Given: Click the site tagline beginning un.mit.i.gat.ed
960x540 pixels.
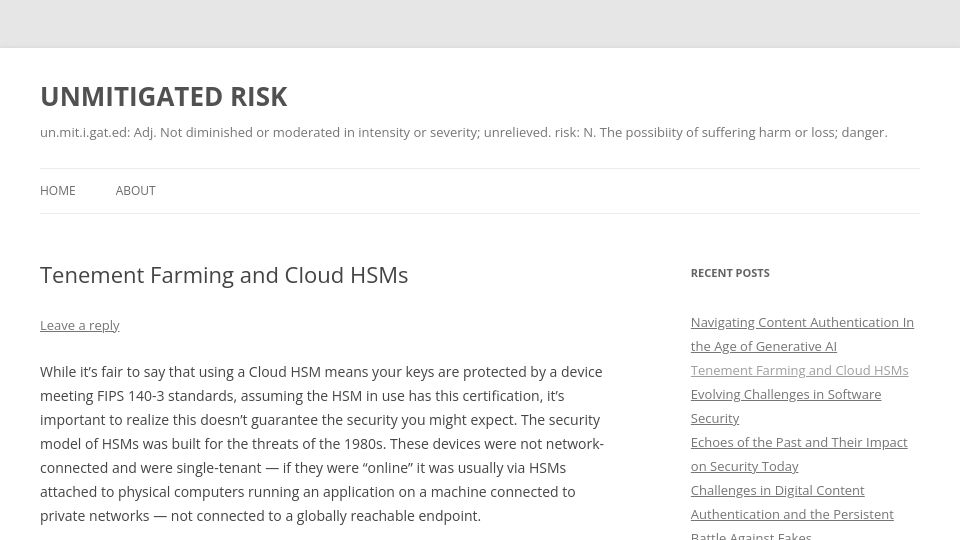Looking at the screenshot, I should click(463, 132).
